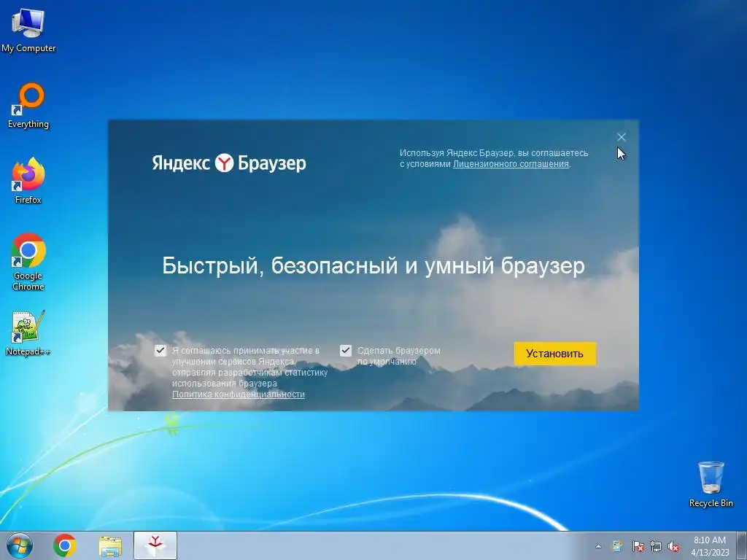Click the Show desktop strip
Viewport: 747px width, 560px height.
click(742, 545)
